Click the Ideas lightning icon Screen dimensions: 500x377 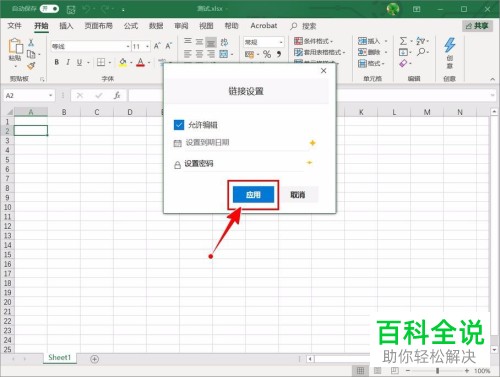449,45
